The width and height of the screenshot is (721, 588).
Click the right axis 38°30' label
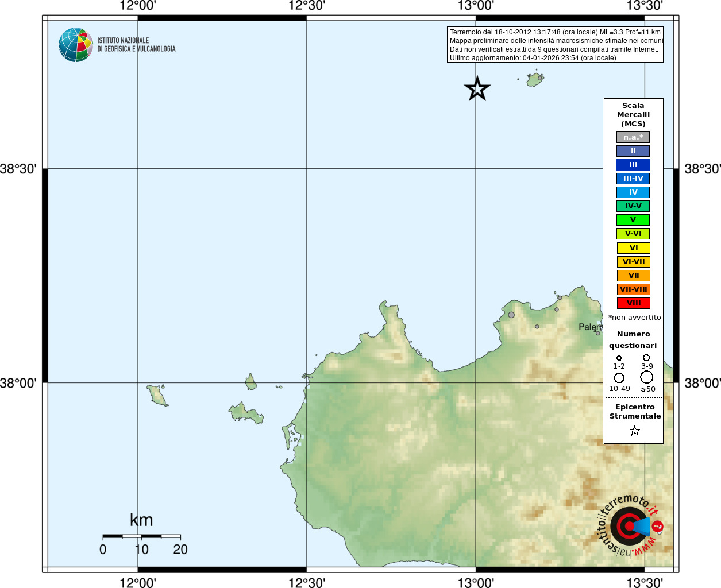tap(703, 169)
